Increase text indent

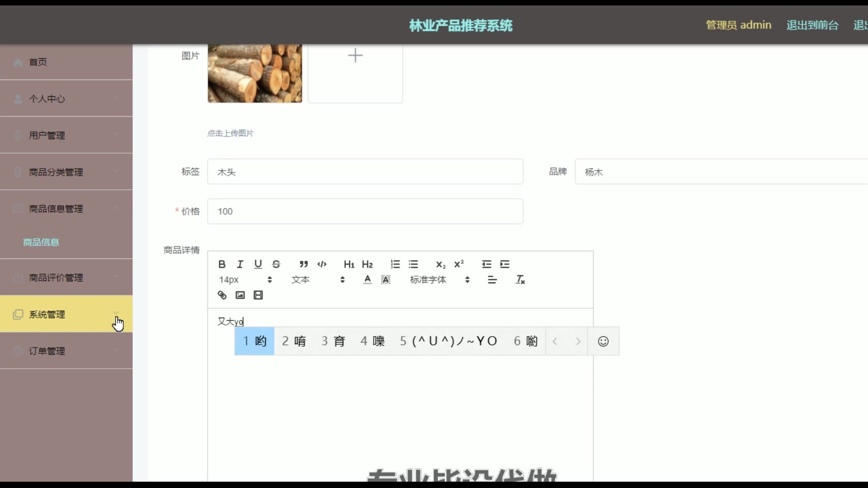point(505,264)
